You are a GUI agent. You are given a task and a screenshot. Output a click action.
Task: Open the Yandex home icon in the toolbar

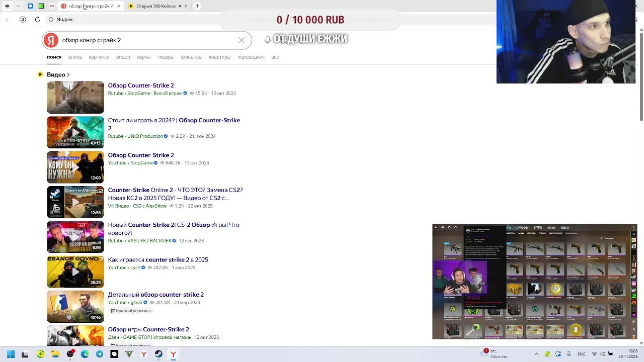click(23, 20)
